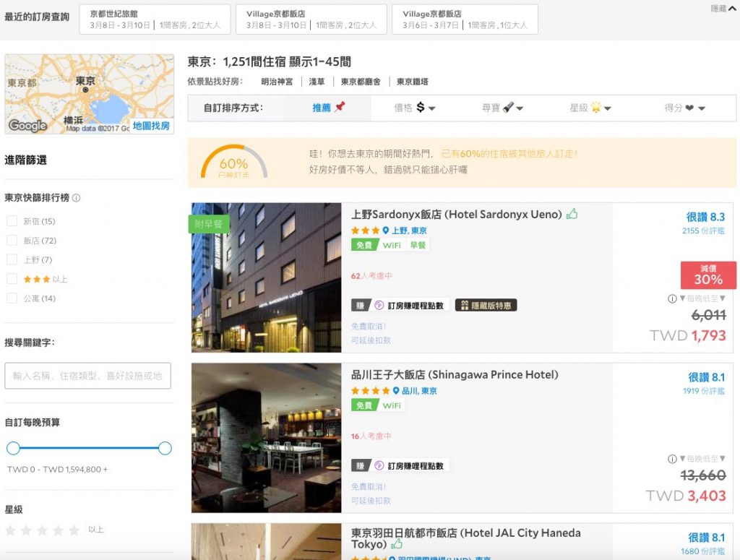The image size is (740, 560).
Task: Click price TWD 1,793
Action: tap(688, 335)
